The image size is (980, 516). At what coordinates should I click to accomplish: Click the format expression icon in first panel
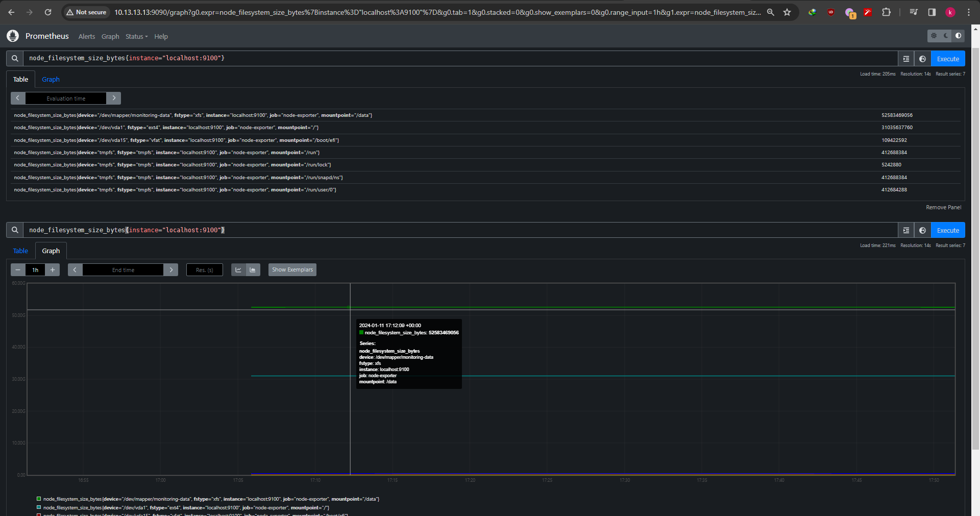click(906, 59)
